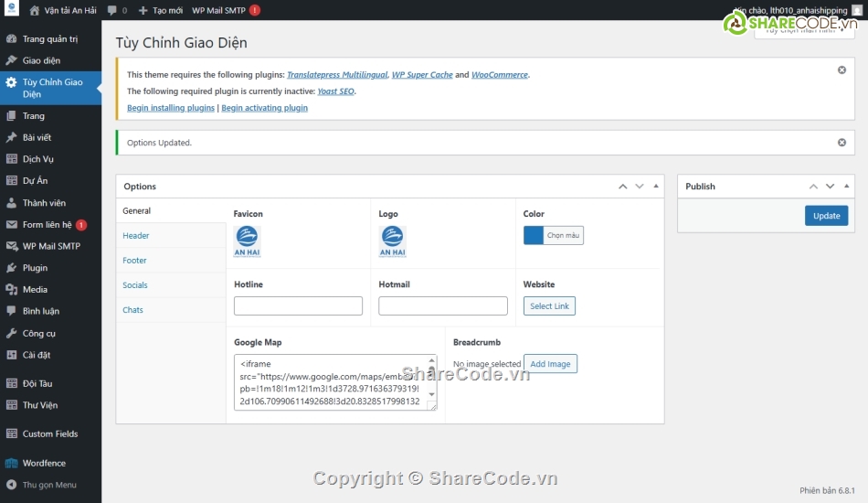Click the Google Map textarea scroll-down arrow

pos(432,394)
